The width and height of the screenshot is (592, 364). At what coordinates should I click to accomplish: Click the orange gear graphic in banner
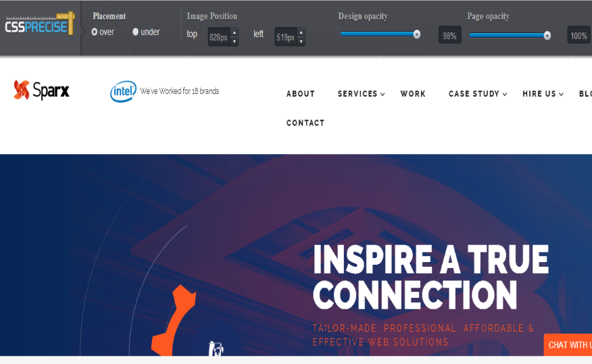(x=173, y=321)
